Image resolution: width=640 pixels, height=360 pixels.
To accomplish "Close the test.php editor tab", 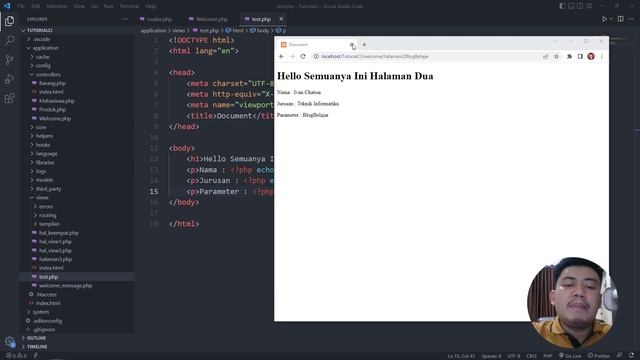I will 281,19.
